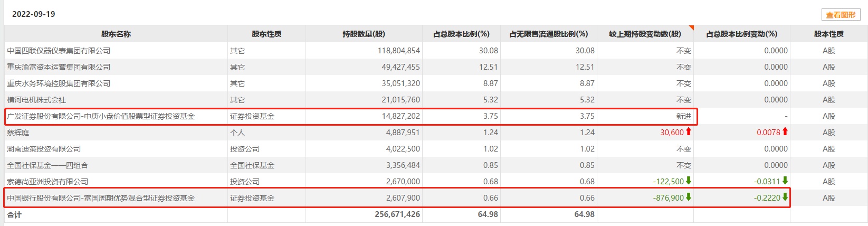
Task: Click the green down arrow beside -0.0311
Action: [785, 181]
